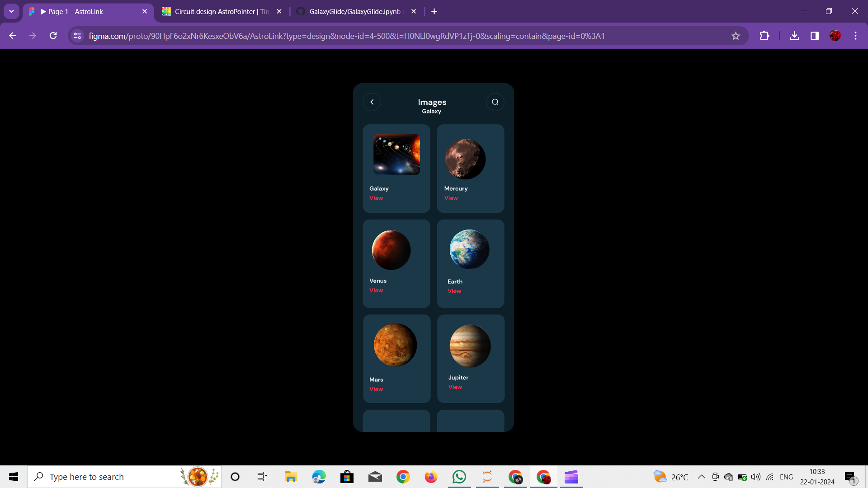Click View link under Jupiter
Viewport: 868px width, 488px height.
[455, 387]
